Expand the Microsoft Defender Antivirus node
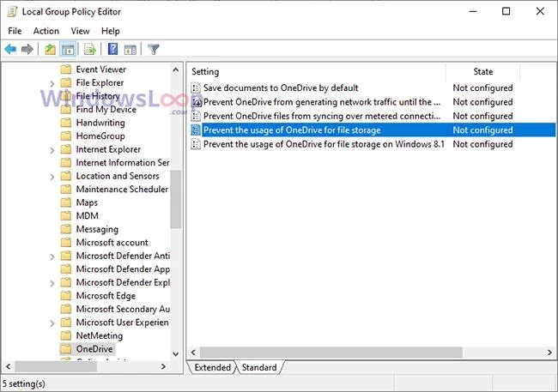The height and width of the screenshot is (392, 558). pos(52,256)
